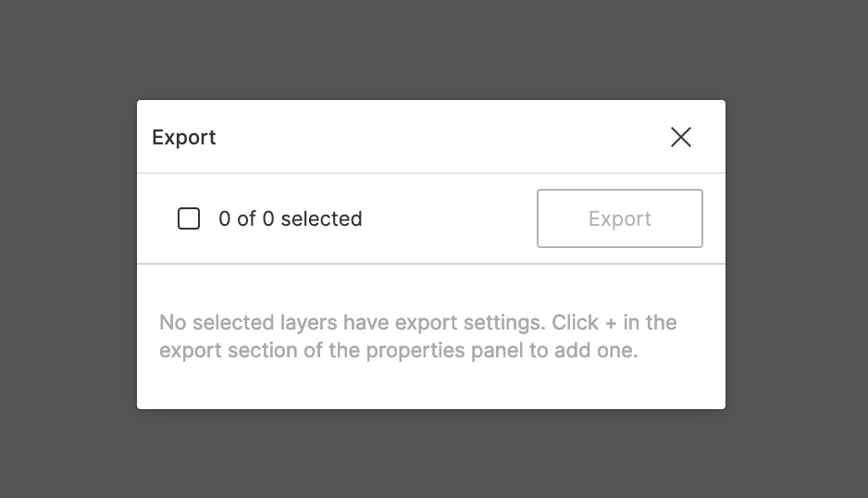The width and height of the screenshot is (868, 498).
Task: Click the blank area below the hint text
Action: pyautogui.click(x=431, y=387)
